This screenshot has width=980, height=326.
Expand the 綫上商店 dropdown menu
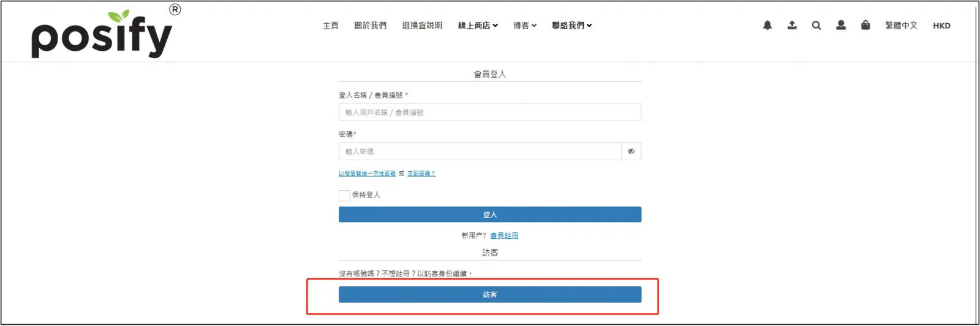tap(478, 26)
